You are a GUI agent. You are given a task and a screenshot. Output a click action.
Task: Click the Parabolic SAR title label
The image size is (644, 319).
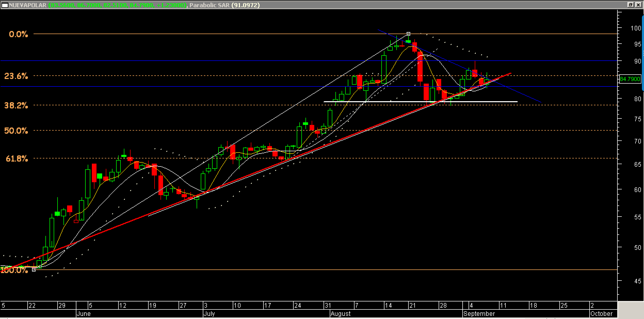[x=209, y=5]
